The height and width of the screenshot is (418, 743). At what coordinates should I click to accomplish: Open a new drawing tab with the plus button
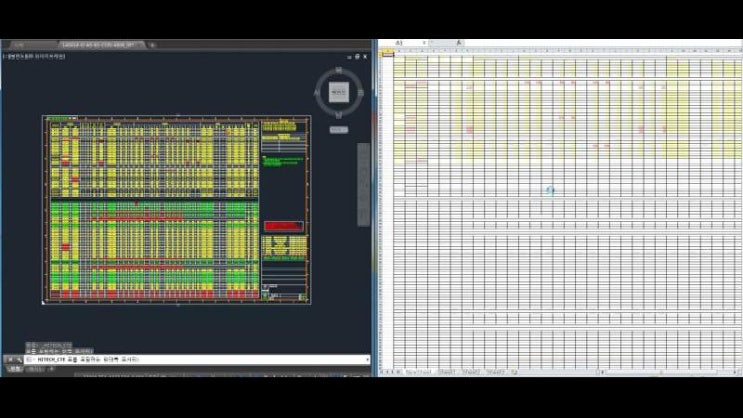click(x=152, y=45)
